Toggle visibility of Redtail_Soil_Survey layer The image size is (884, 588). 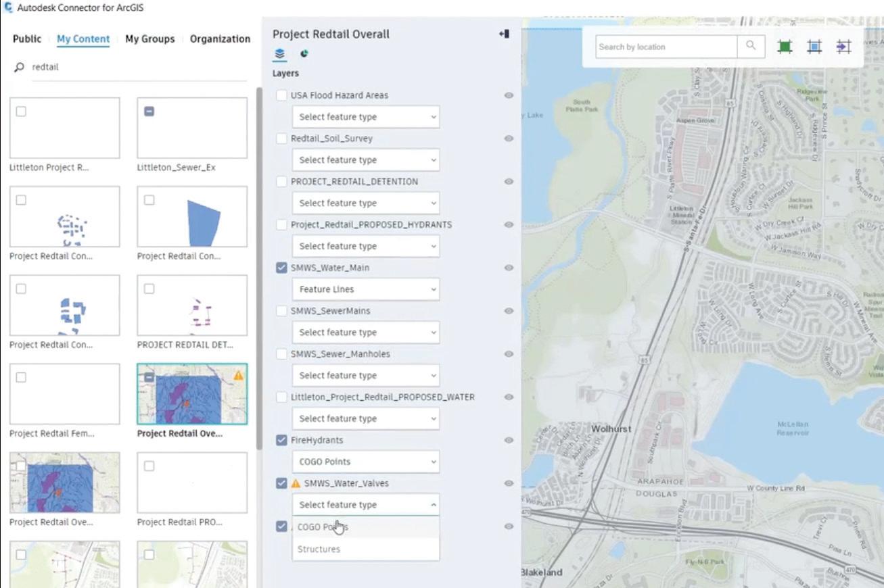pos(509,139)
